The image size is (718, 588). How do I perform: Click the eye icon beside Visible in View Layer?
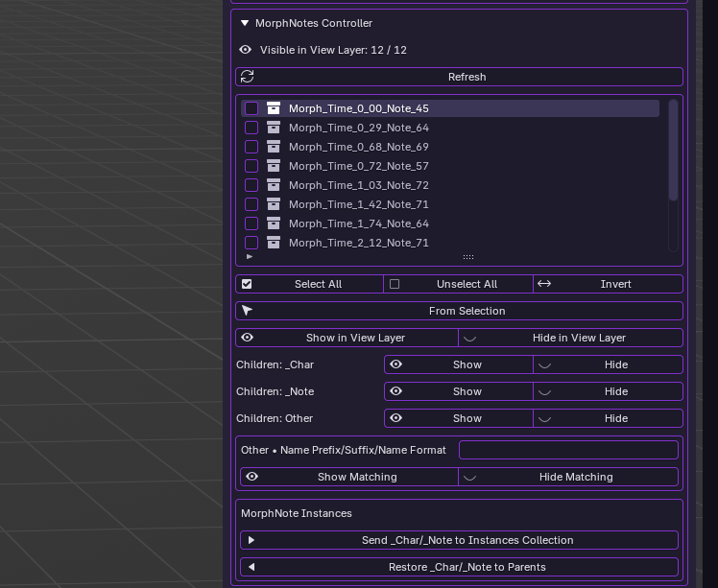click(x=246, y=50)
